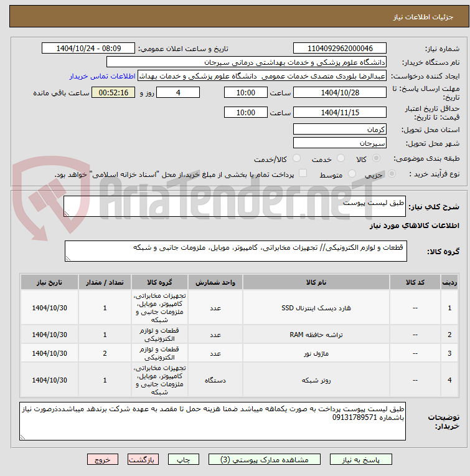Click the تعداد / مقدار column header
Image resolution: width=470 pixels, height=476 pixels.
[x=105, y=282]
